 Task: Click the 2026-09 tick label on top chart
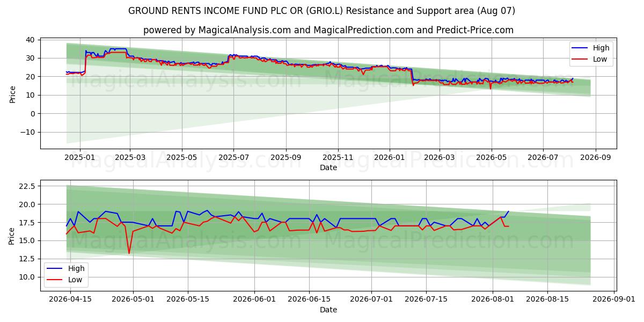point(595,157)
